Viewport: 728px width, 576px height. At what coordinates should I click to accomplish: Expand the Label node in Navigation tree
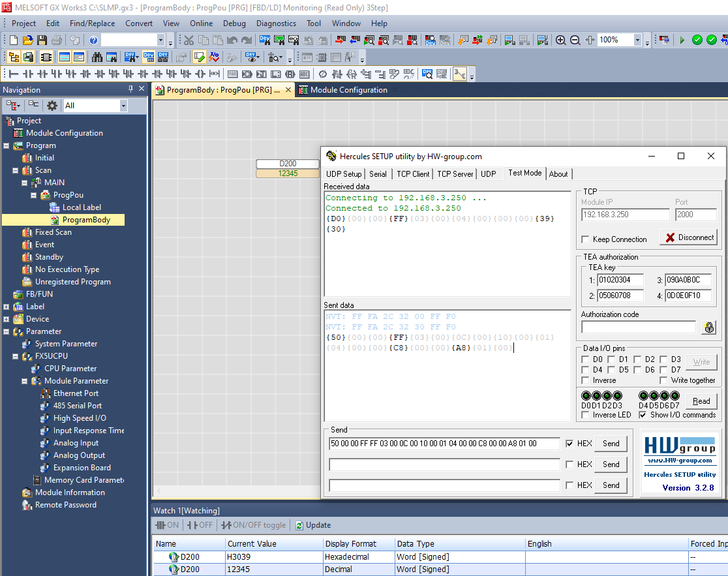(7, 307)
